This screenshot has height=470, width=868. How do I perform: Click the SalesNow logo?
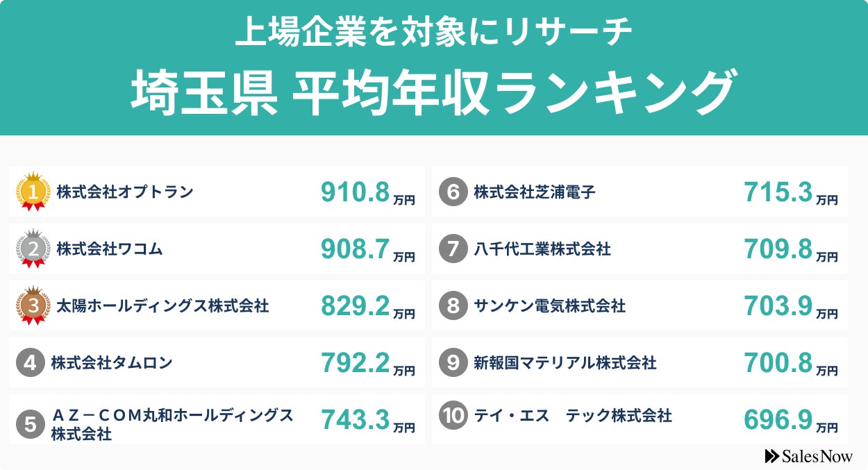pyautogui.click(x=808, y=456)
